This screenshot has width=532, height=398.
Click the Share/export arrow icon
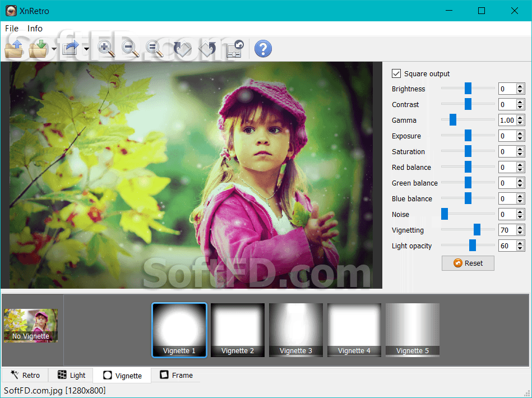(x=71, y=49)
